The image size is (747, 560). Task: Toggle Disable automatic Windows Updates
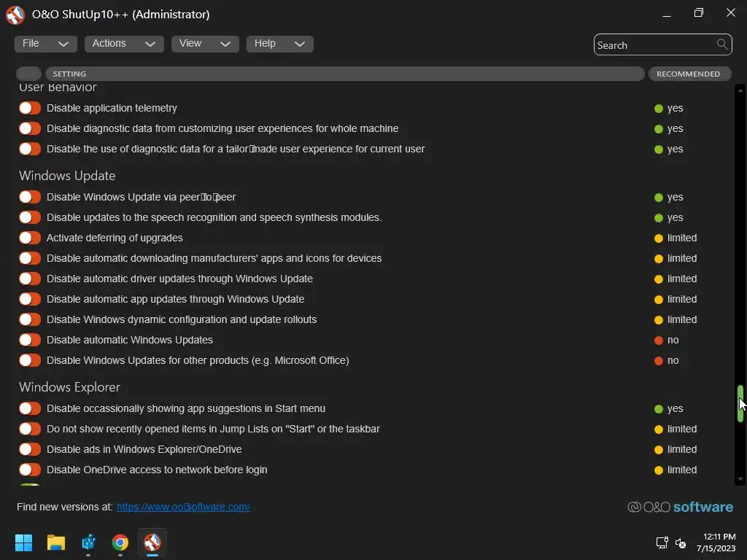29,341
